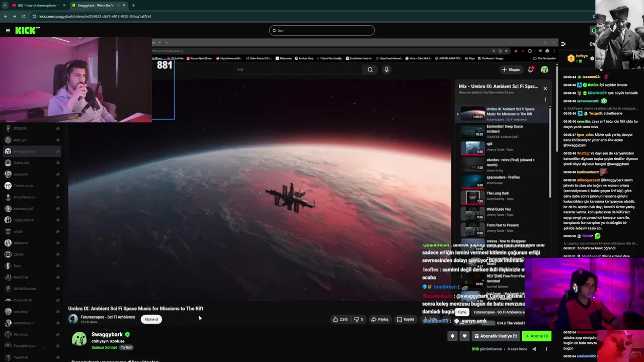The image size is (644, 362).
Task: Open Eray channel in sidebar
Action: pos(31,265)
